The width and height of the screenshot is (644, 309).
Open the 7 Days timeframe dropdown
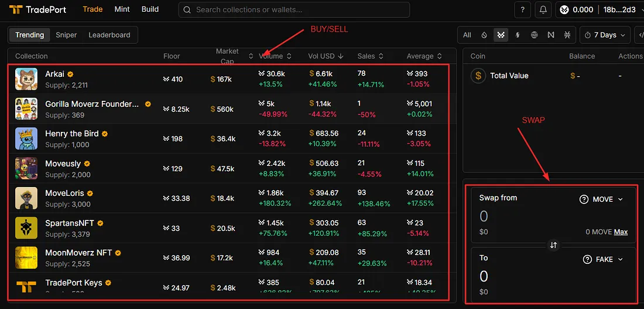click(x=605, y=35)
